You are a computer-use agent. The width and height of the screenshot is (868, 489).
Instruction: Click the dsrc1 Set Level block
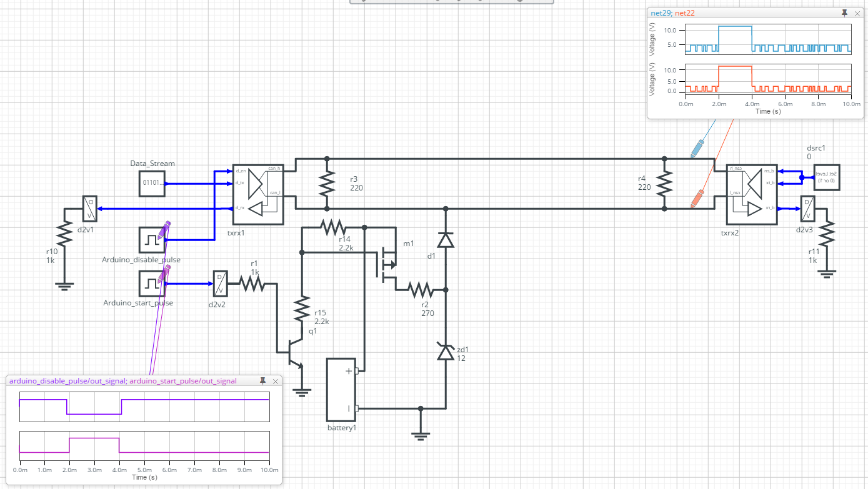click(827, 177)
